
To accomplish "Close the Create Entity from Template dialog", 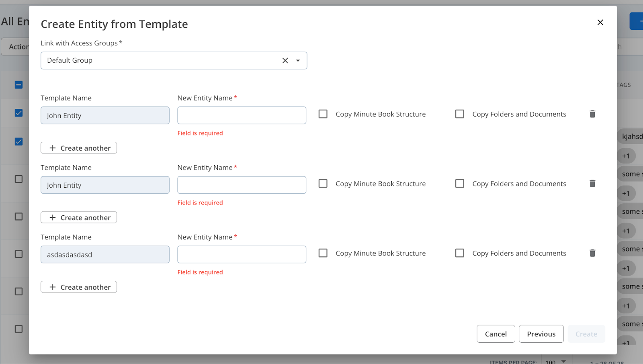I will (600, 22).
